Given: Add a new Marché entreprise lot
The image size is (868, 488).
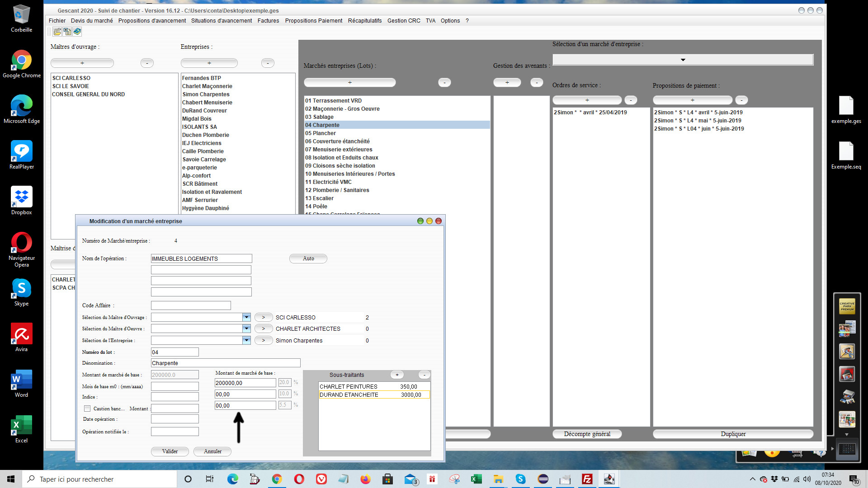Looking at the screenshot, I should 350,83.
